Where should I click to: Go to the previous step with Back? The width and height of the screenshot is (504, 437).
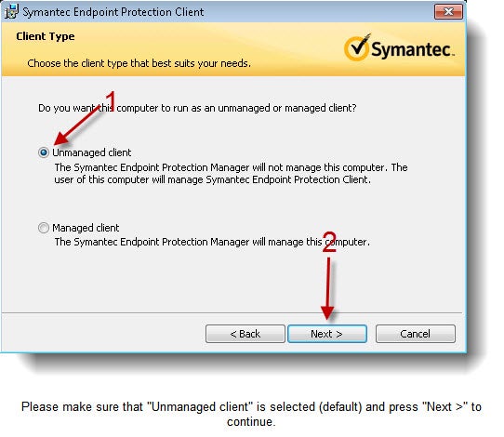pyautogui.click(x=245, y=334)
